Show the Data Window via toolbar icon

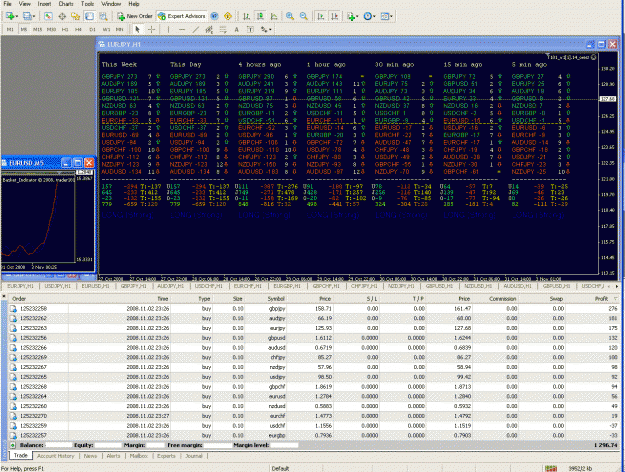pos(62,16)
